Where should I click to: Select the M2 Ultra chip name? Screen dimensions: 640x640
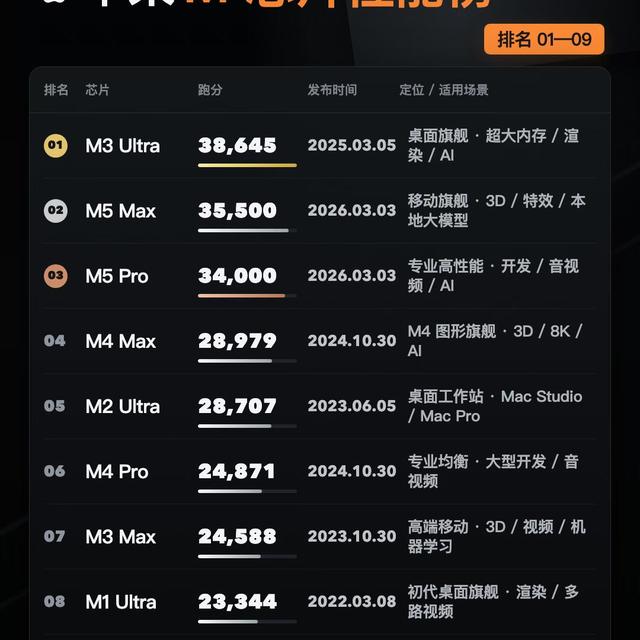[x=122, y=406]
